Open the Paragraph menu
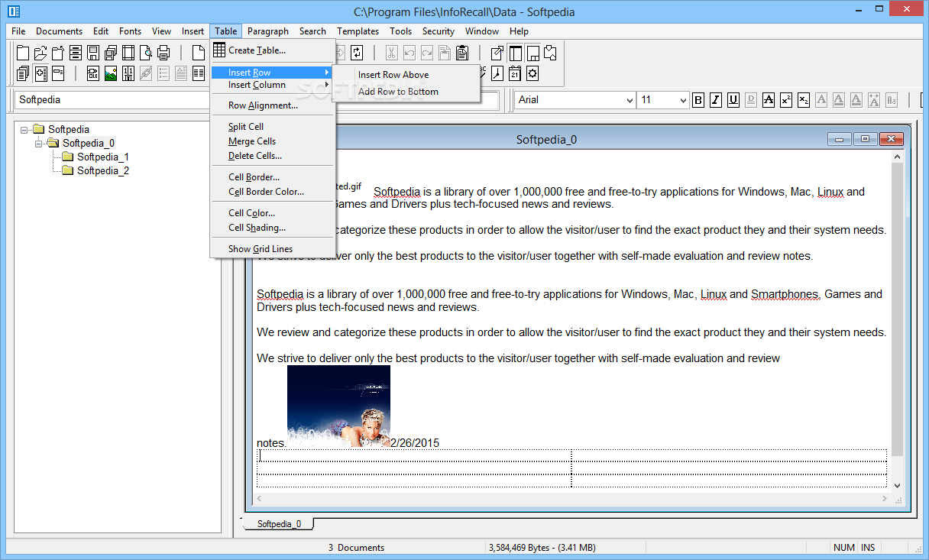 click(x=268, y=31)
